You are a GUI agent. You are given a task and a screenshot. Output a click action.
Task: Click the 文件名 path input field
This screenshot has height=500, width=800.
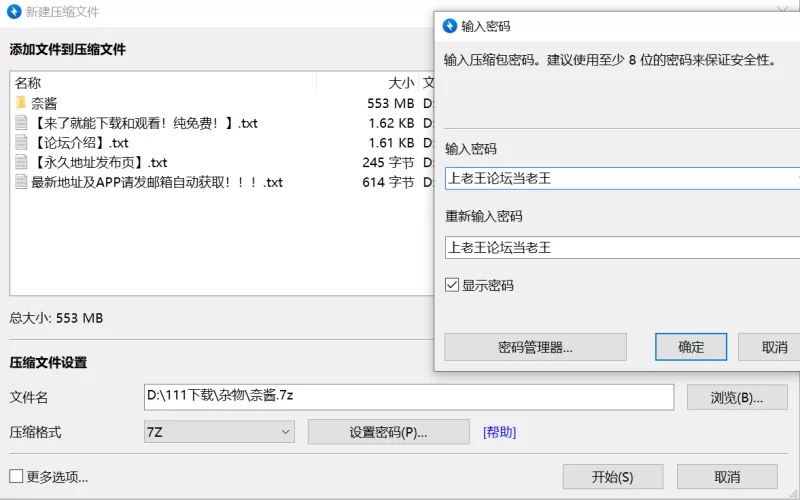pos(409,397)
